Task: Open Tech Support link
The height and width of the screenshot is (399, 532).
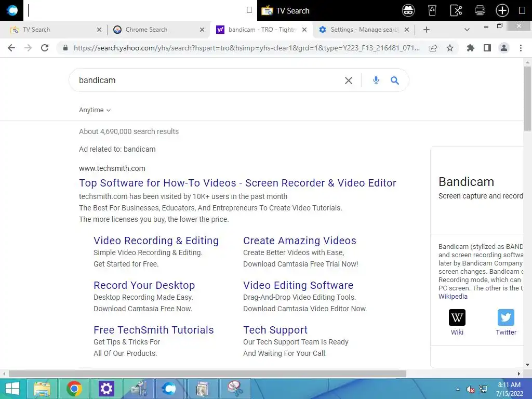Action: [275, 330]
